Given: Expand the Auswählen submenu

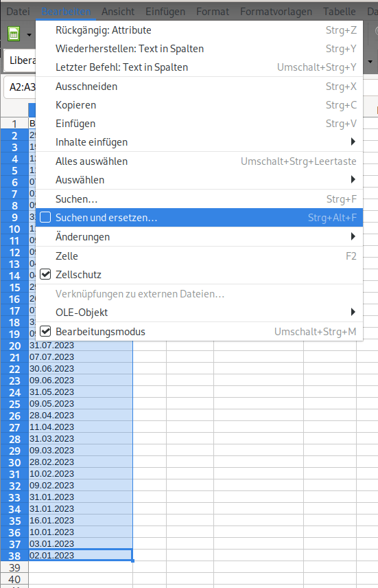Looking at the screenshot, I should (x=200, y=180).
